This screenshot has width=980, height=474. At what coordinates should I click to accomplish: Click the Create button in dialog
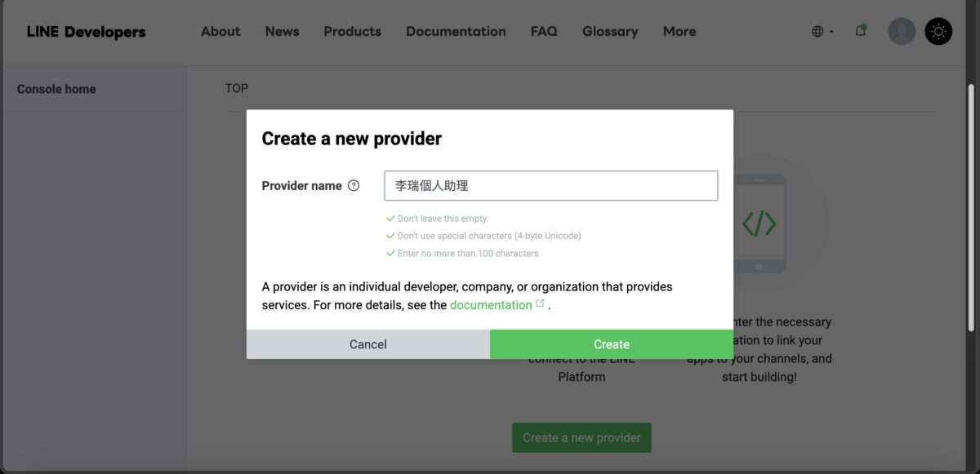point(612,344)
